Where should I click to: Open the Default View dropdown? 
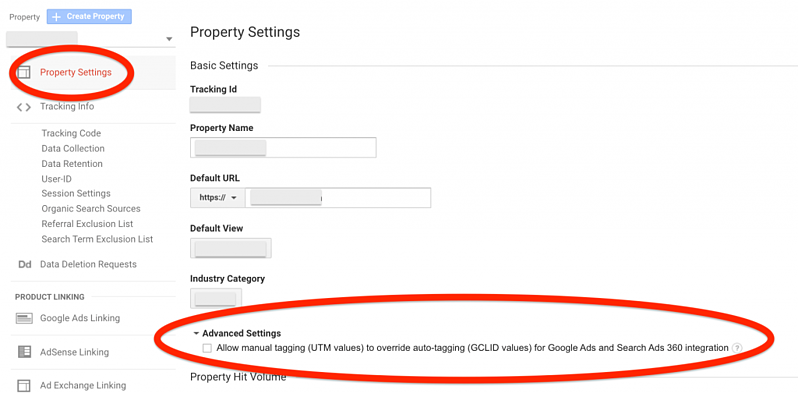231,248
